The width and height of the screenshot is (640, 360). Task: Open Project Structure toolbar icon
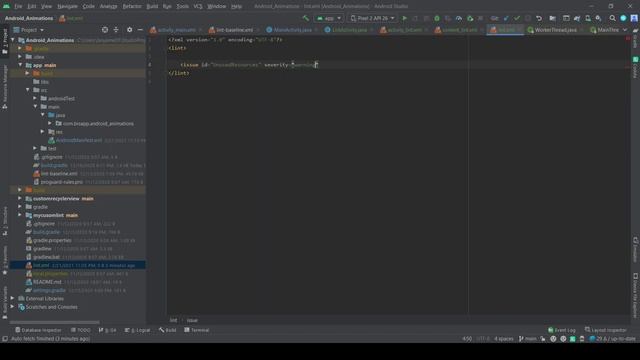point(552,18)
